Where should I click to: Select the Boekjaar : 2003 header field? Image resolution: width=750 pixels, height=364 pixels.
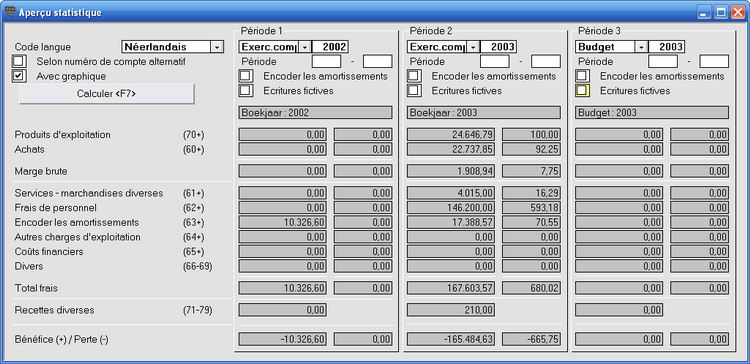coord(484,113)
